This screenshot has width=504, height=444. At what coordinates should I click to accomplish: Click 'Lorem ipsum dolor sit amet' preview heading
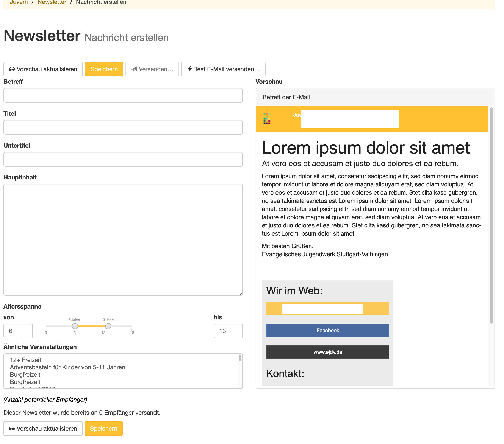366,148
